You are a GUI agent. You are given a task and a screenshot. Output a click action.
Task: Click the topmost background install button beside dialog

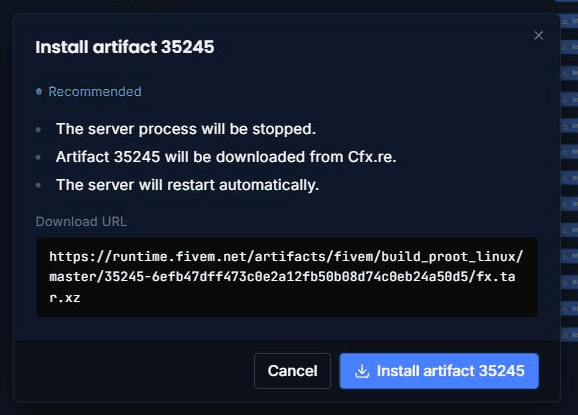coord(569,21)
